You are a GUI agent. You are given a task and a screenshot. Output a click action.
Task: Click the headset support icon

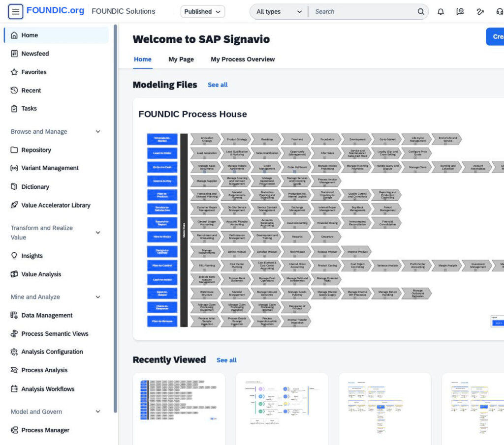pyautogui.click(x=500, y=12)
